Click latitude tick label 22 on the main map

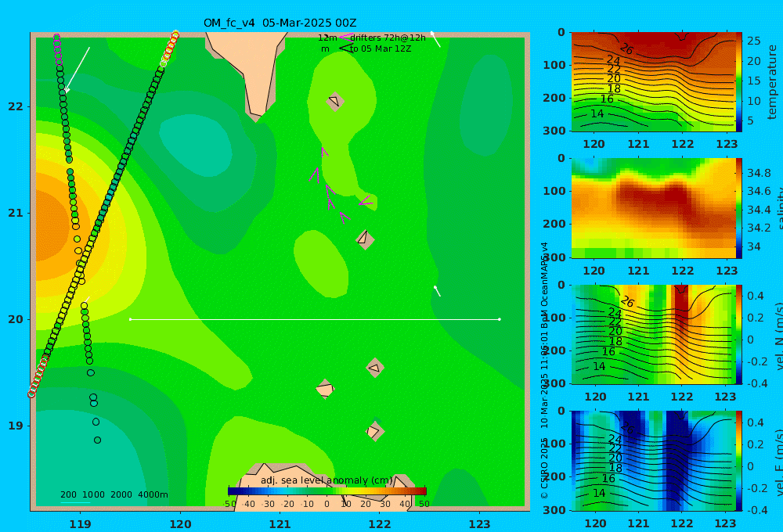tap(16, 106)
